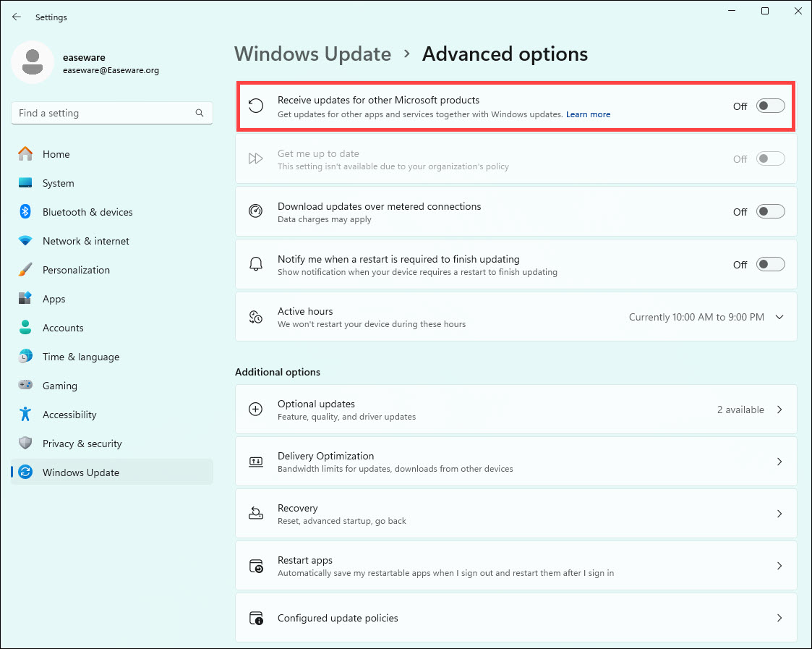Open Configured update policies
Screen dimensions: 812x649
point(516,618)
